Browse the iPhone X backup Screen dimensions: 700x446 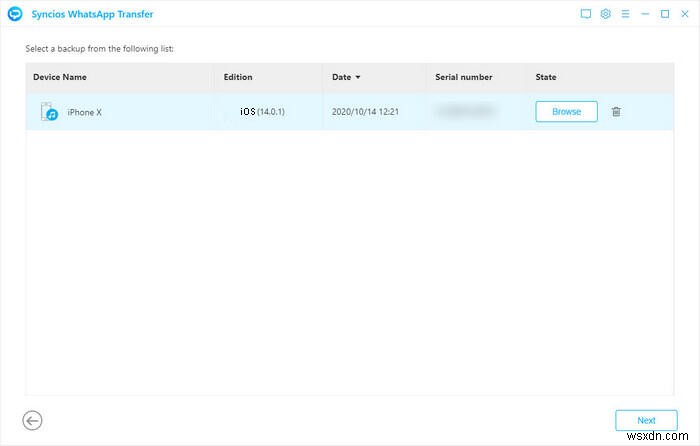pos(566,112)
